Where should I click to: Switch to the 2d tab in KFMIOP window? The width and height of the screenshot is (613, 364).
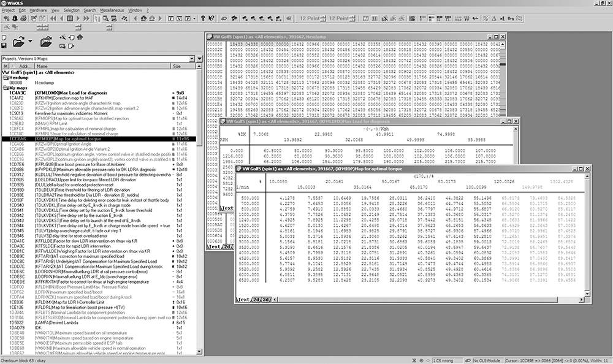(256, 300)
